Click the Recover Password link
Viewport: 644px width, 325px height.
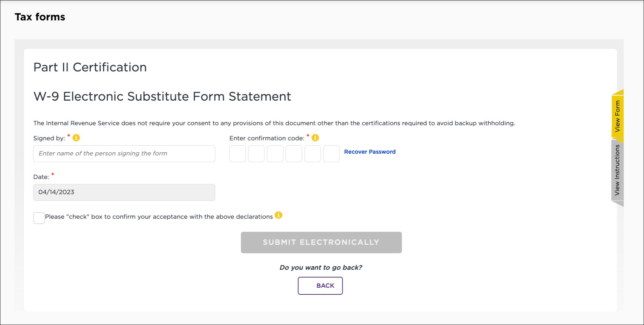click(x=369, y=152)
